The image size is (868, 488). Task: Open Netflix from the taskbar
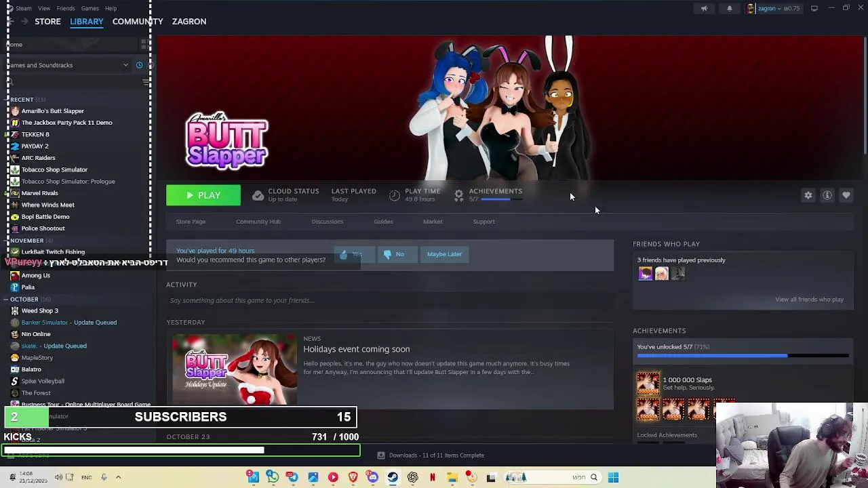[x=432, y=477]
